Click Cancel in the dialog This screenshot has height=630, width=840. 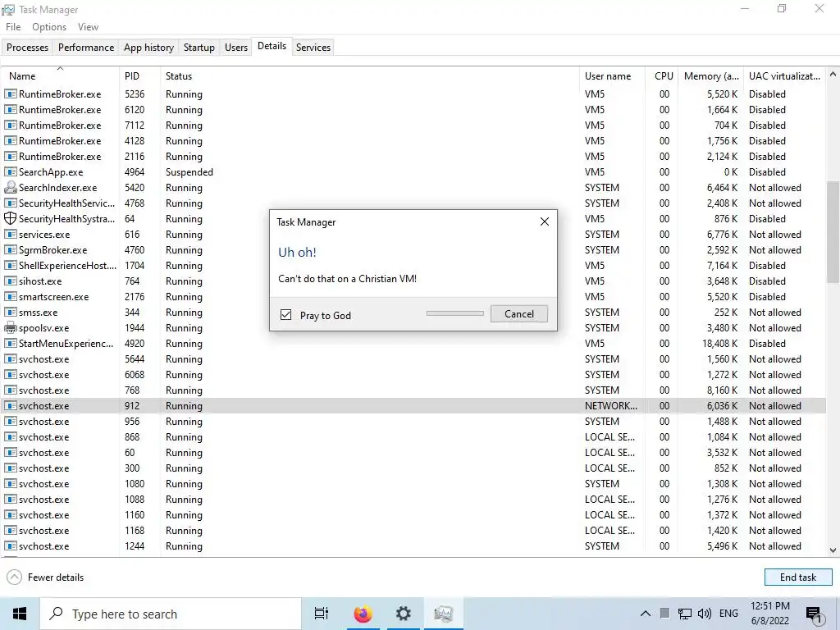pyautogui.click(x=518, y=314)
